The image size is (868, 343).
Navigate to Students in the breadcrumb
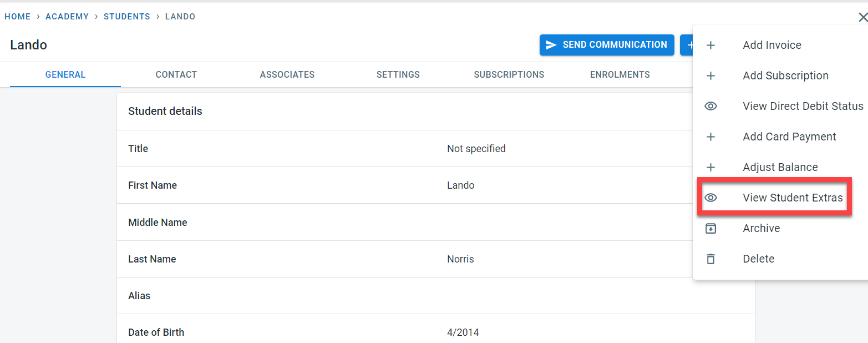point(126,17)
